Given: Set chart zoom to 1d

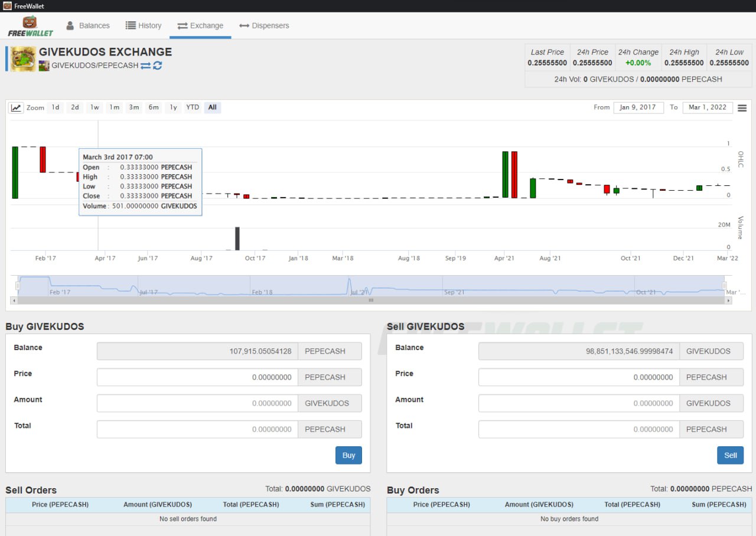Looking at the screenshot, I should [x=56, y=107].
